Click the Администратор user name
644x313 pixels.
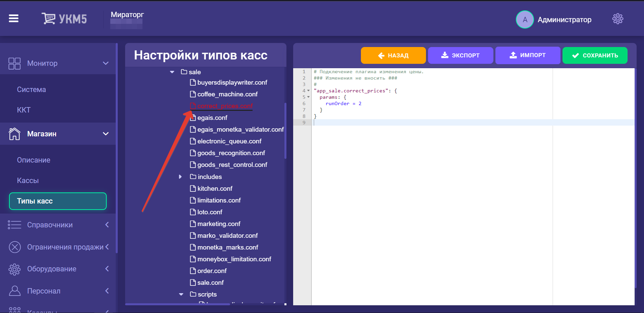click(x=565, y=19)
